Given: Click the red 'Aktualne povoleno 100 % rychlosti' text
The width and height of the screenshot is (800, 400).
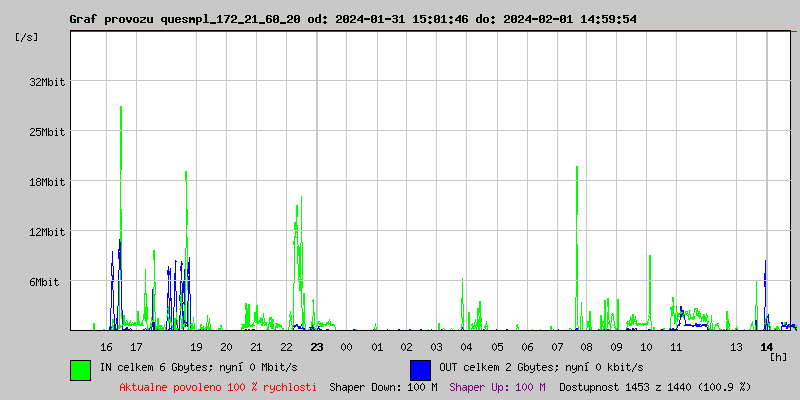Looking at the screenshot, I should pos(218,386).
